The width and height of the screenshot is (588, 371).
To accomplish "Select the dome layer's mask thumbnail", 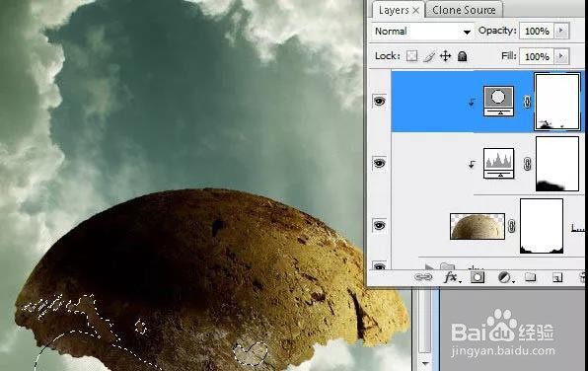I will [x=542, y=226].
